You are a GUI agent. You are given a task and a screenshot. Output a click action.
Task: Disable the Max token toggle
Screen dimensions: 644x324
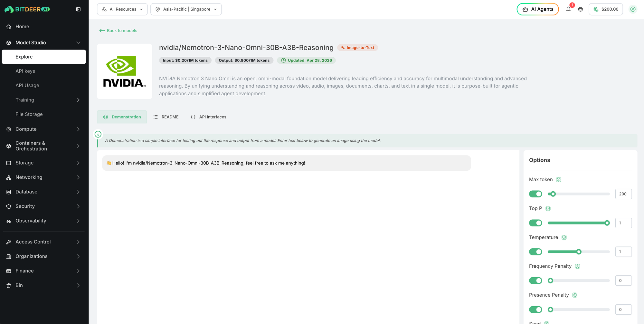point(535,194)
